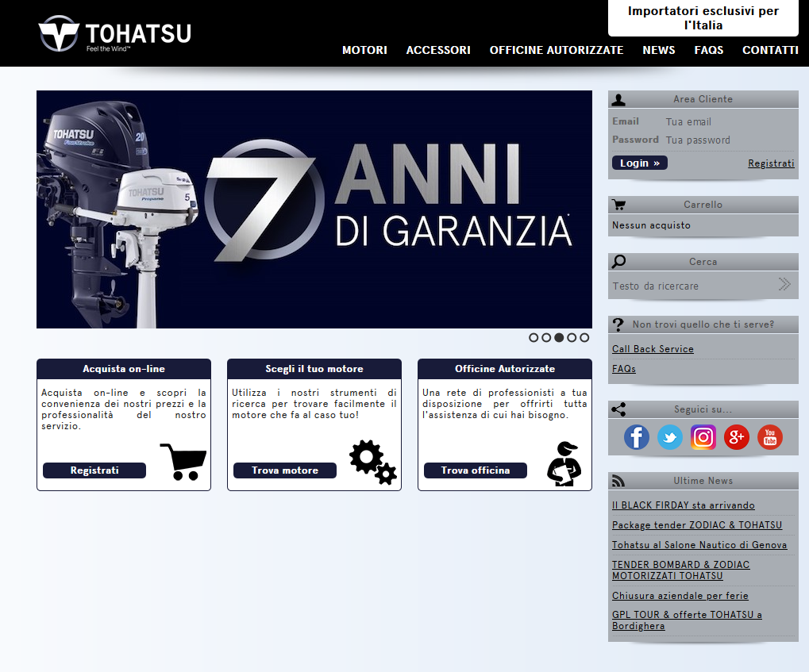Open the MOTORI menu
Image resolution: width=809 pixels, height=672 pixels.
tap(364, 50)
